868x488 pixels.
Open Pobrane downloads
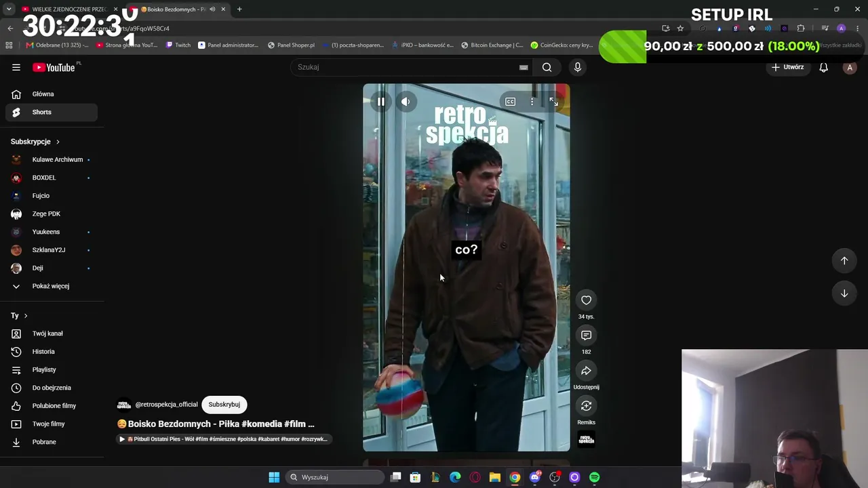52,442
